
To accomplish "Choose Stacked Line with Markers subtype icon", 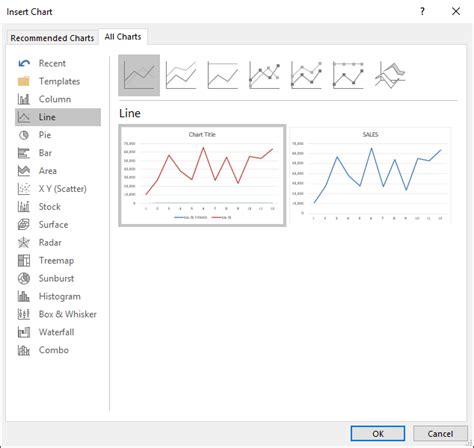I will tap(306, 75).
